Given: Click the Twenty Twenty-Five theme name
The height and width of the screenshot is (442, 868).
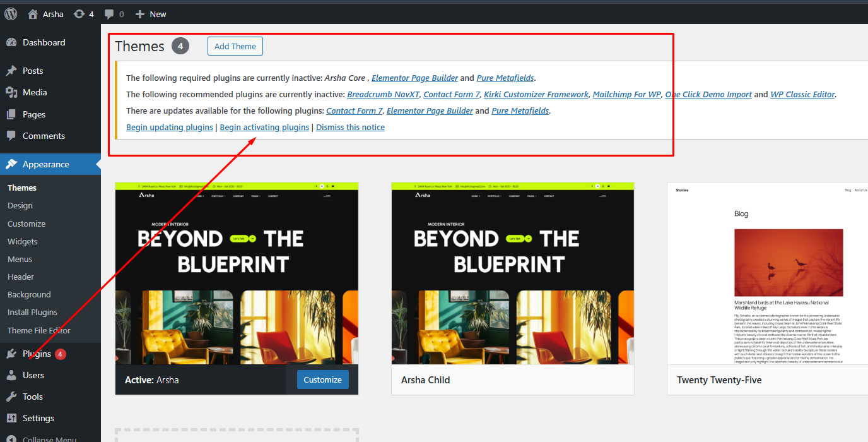Looking at the screenshot, I should [719, 380].
